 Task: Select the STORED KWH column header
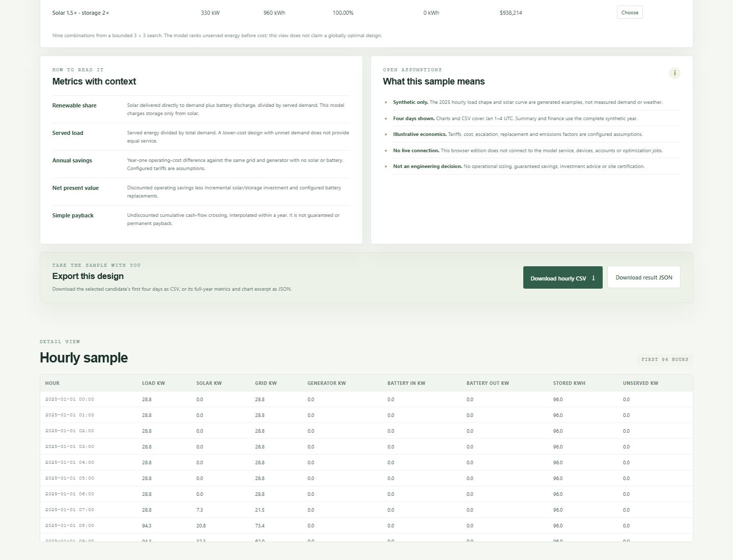click(569, 383)
